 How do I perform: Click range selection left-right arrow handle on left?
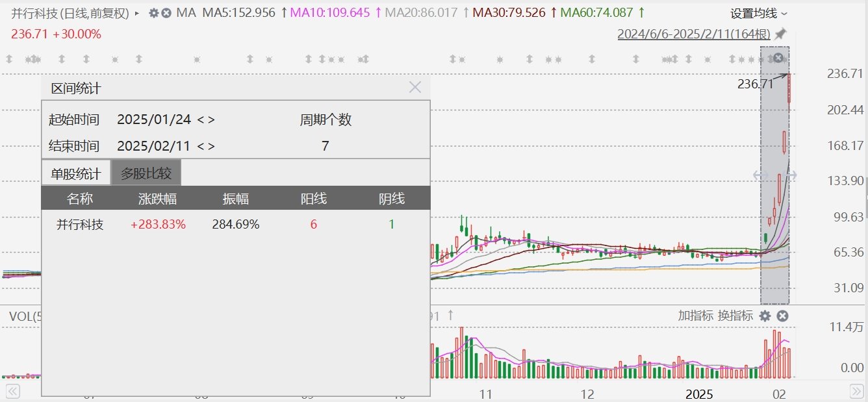coord(760,175)
